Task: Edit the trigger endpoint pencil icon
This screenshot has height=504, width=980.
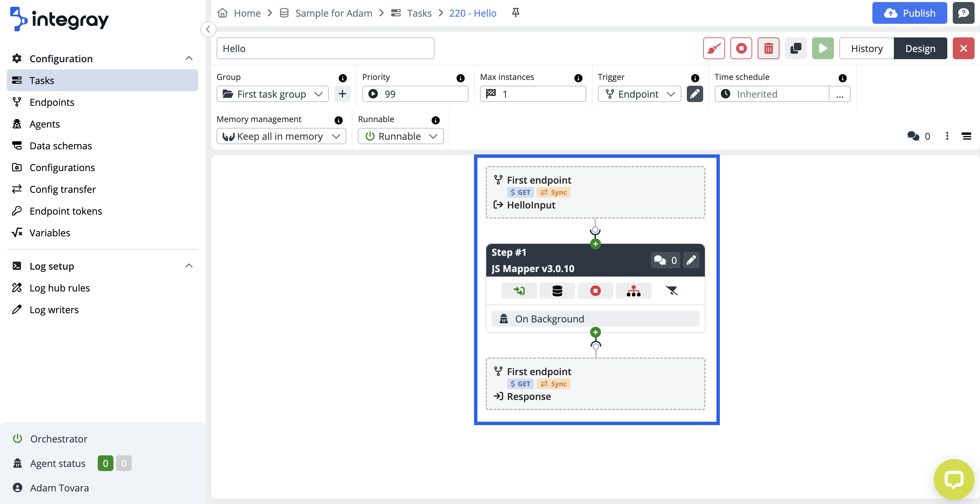Action: click(x=694, y=94)
